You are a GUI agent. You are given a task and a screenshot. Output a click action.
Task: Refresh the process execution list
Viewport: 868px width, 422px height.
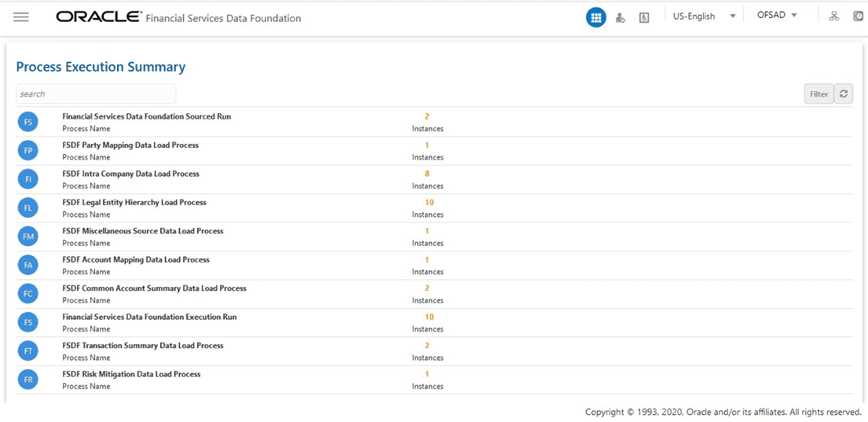(844, 94)
